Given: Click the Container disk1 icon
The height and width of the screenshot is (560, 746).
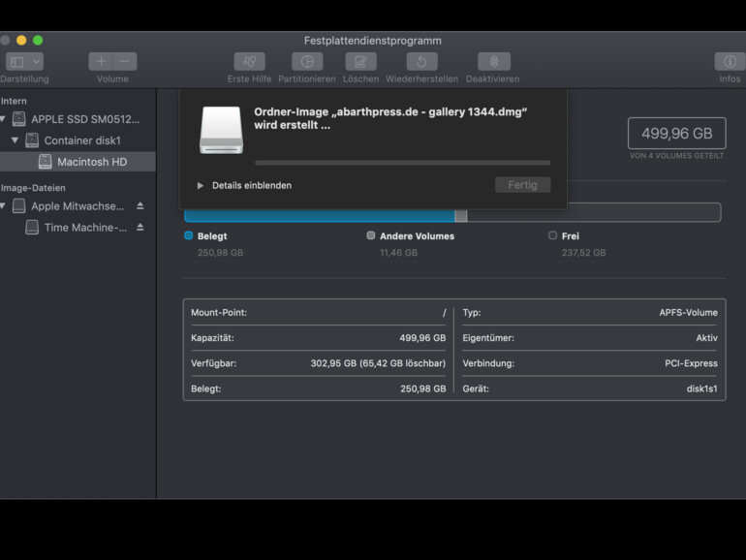Looking at the screenshot, I should (32, 140).
